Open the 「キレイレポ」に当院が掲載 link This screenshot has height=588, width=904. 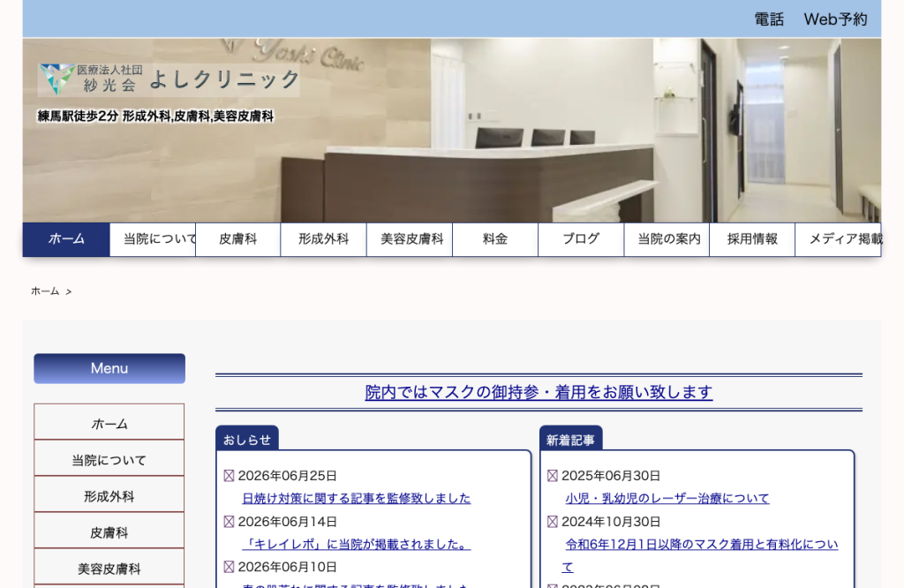pos(357,544)
